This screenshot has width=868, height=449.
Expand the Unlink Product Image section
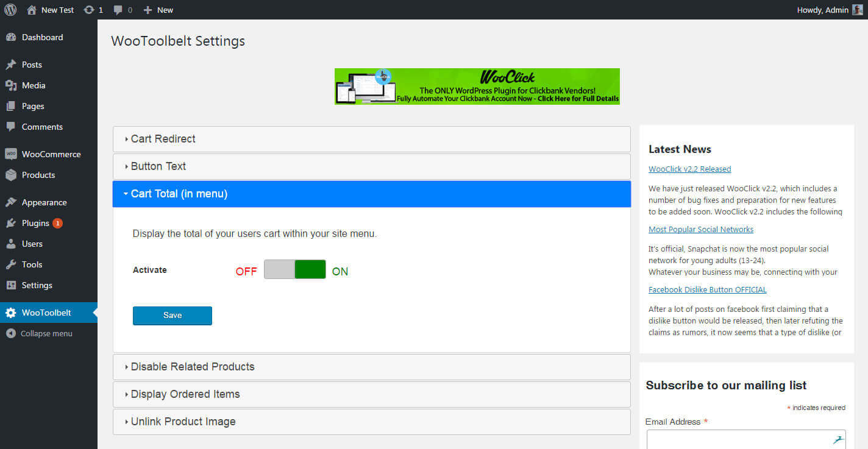(x=372, y=422)
